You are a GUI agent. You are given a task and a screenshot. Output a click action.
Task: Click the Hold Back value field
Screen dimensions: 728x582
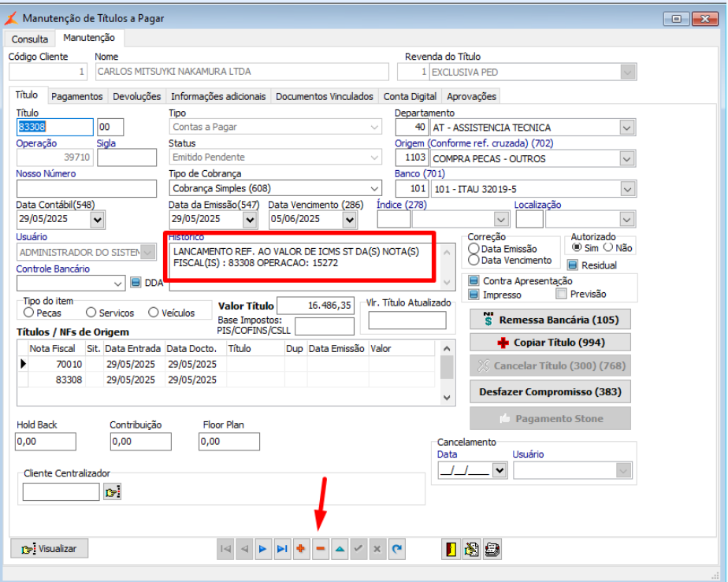click(x=46, y=441)
